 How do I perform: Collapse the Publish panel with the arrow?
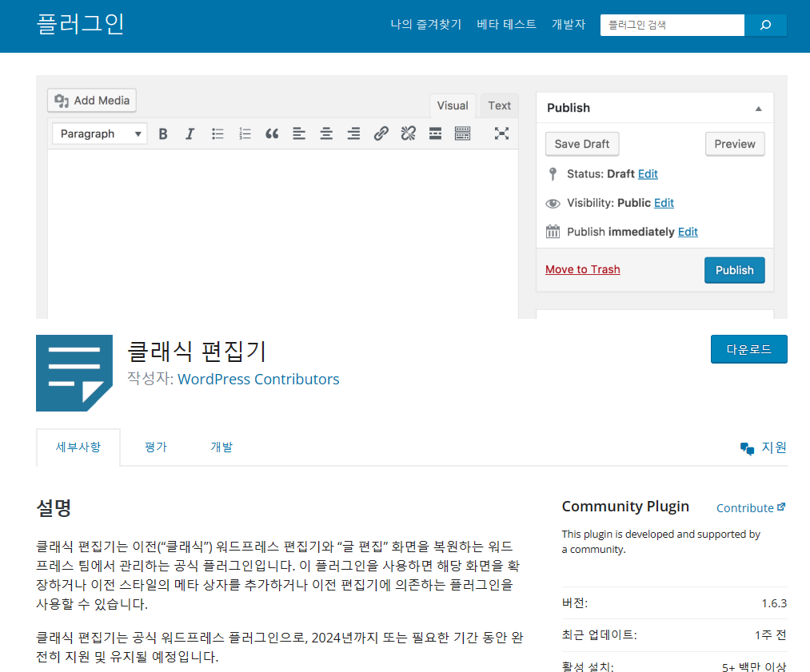tap(758, 109)
